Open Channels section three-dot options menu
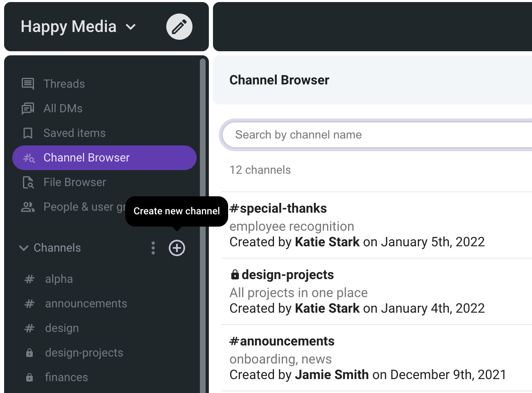This screenshot has height=393, width=532. pyautogui.click(x=153, y=248)
